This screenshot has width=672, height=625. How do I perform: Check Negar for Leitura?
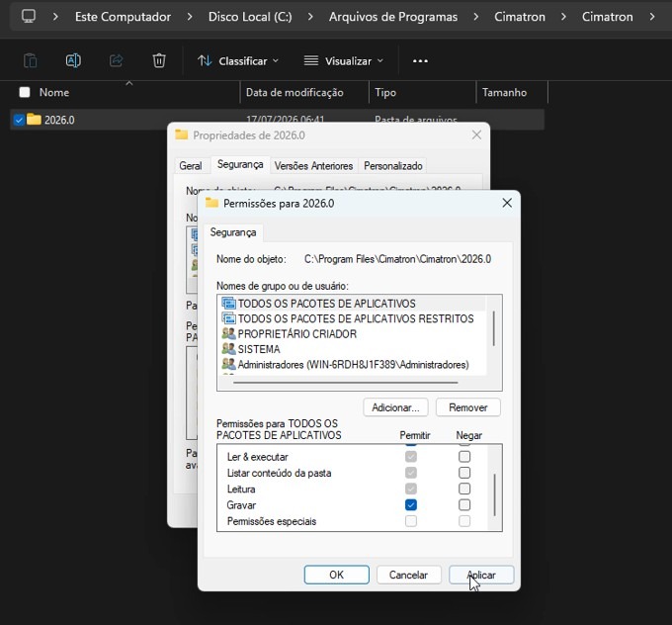tap(464, 489)
